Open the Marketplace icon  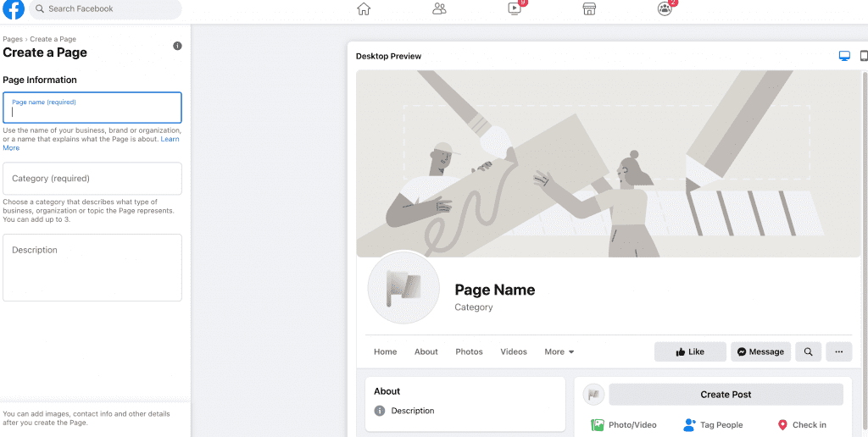(589, 9)
